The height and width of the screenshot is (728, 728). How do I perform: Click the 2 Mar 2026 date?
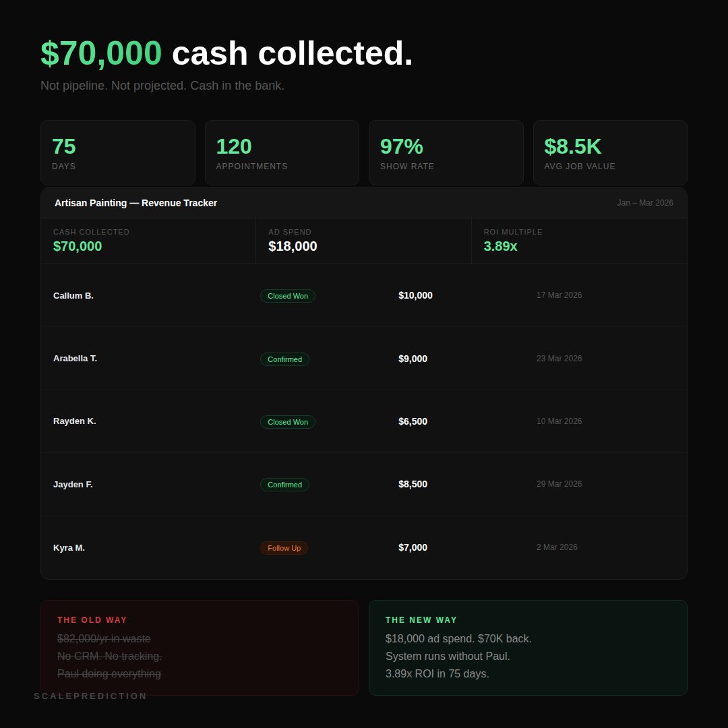557,547
